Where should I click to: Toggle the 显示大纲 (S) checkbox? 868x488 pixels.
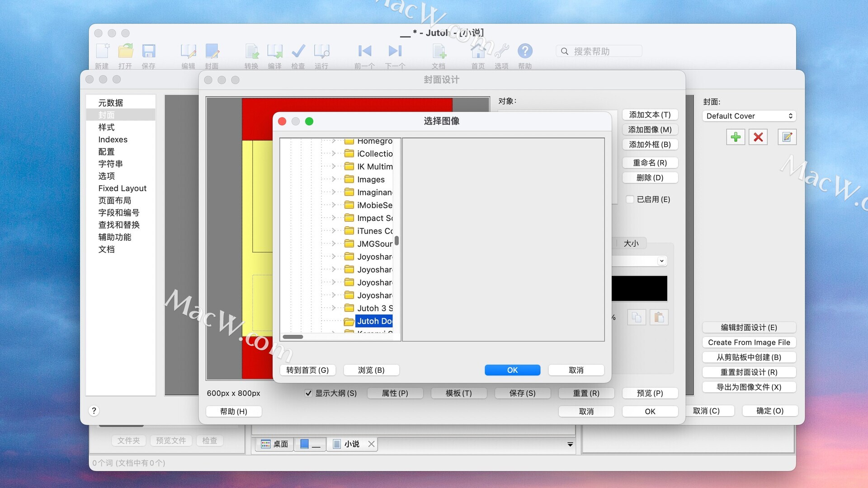coord(308,393)
